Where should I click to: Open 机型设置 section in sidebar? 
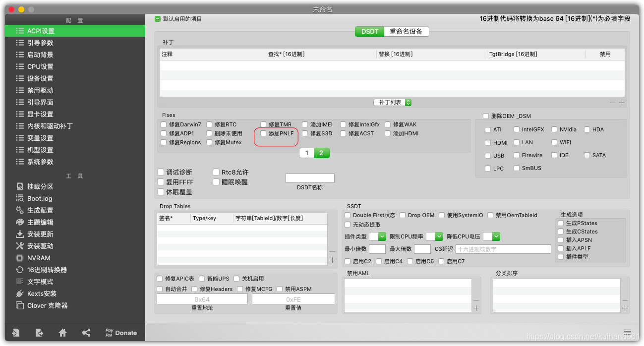(75, 150)
